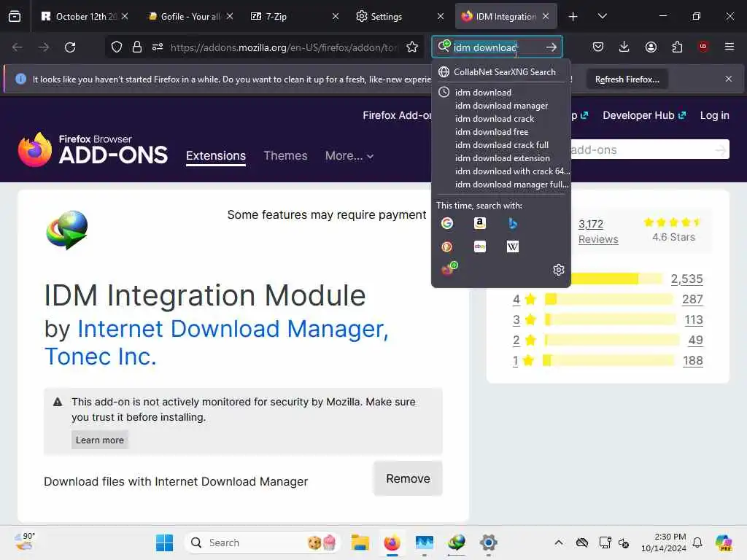This screenshot has height=560, width=747.
Task: Open the Downloads panel
Action: [x=624, y=47]
